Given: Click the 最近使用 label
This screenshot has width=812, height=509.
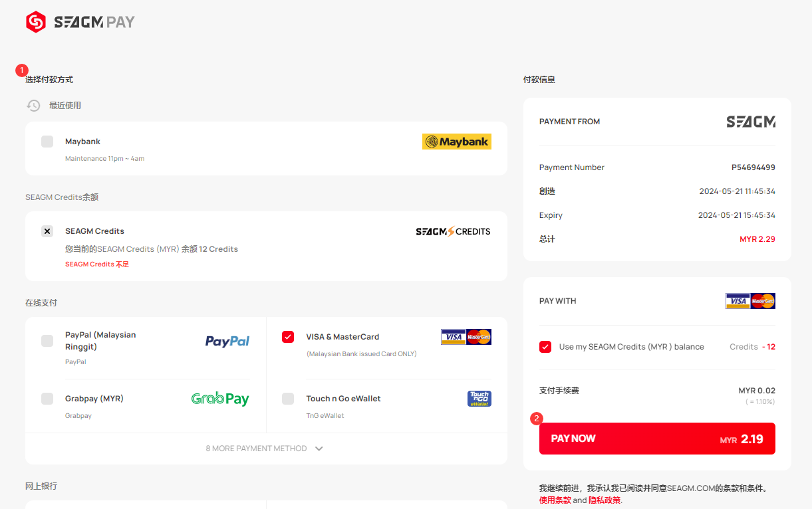Looking at the screenshot, I should [x=65, y=106].
